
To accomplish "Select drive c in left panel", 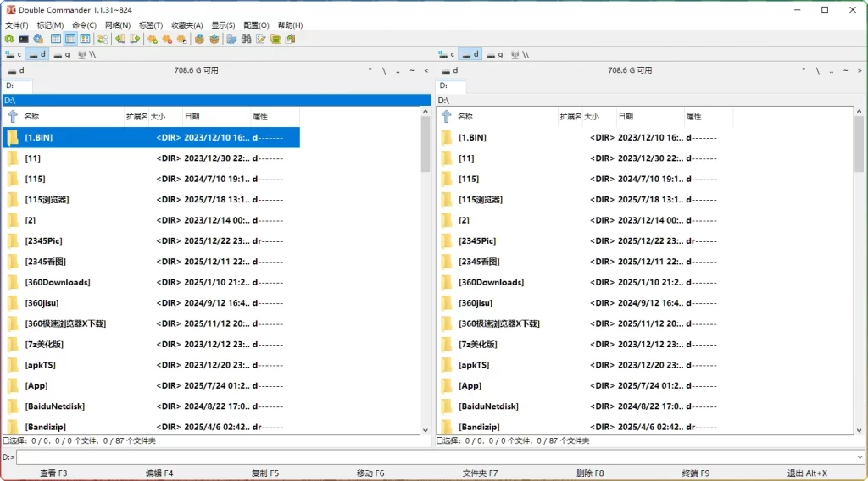I will [x=14, y=54].
